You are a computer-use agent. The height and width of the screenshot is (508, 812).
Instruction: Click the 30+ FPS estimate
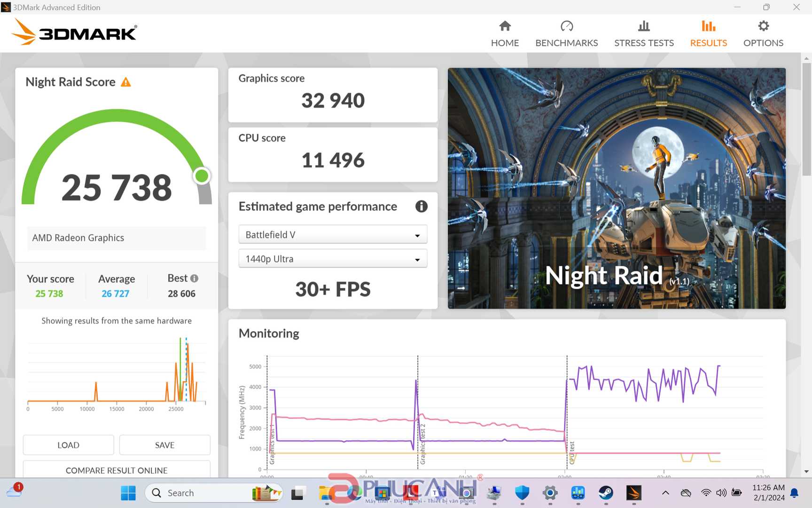(333, 289)
